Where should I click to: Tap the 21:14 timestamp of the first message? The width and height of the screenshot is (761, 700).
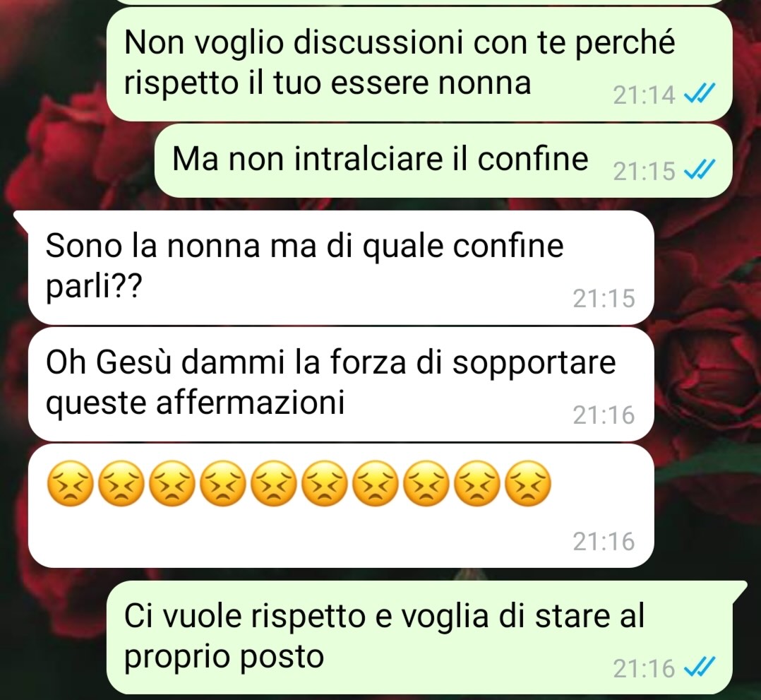tap(644, 94)
